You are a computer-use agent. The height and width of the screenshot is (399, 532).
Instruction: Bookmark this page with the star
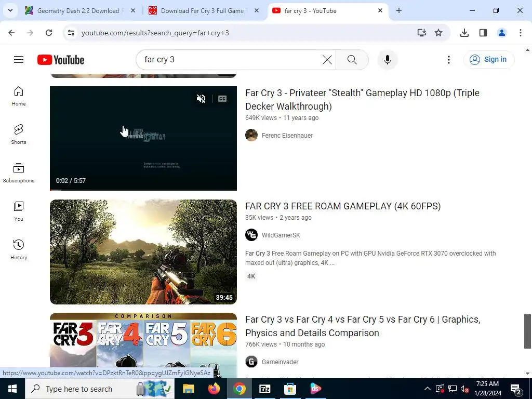click(x=438, y=33)
